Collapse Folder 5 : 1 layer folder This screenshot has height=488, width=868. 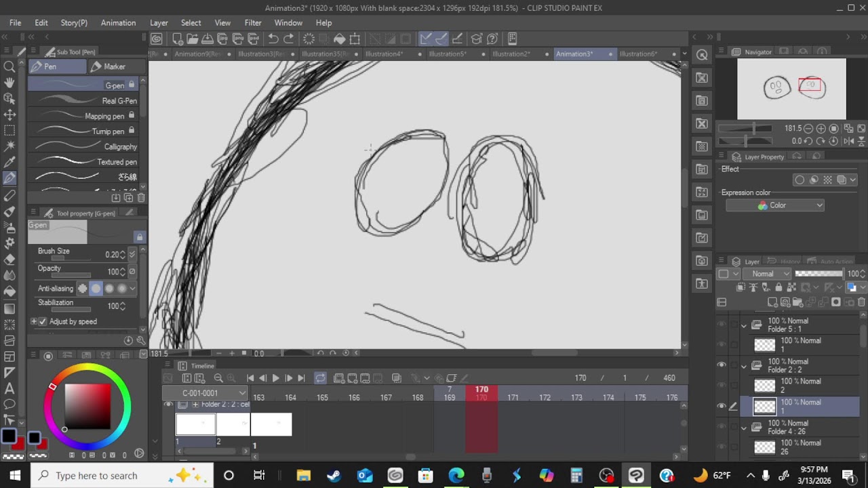tap(744, 325)
